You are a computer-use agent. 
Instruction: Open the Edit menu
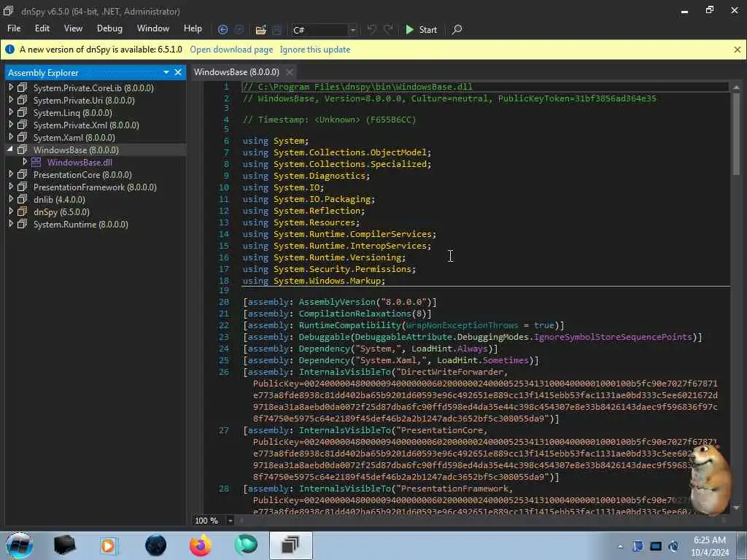(42, 28)
